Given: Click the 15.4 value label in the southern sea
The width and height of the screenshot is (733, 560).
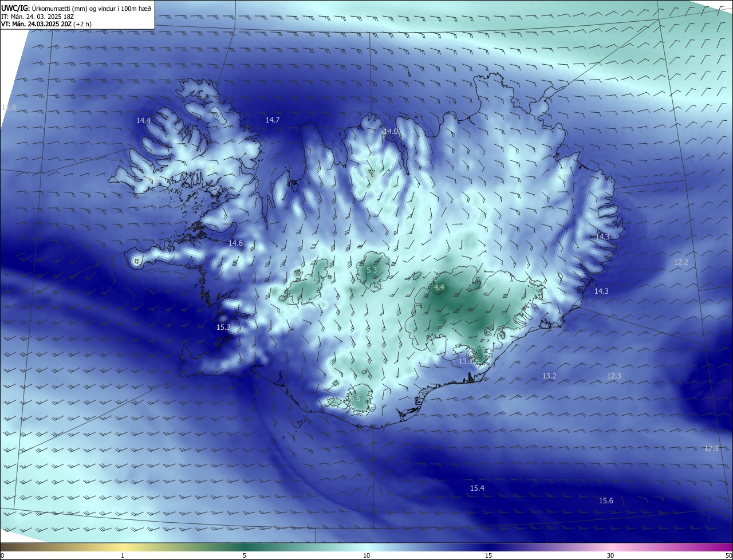Looking at the screenshot, I should click(x=477, y=488).
